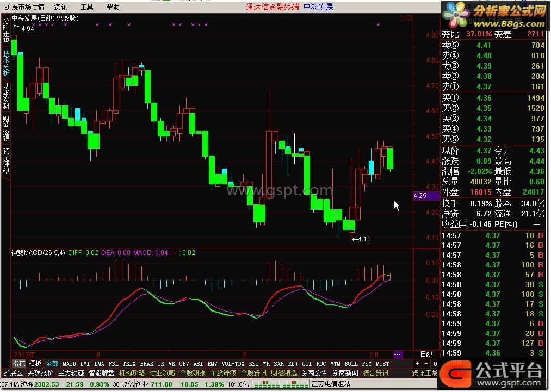Switch indicator to BOLL
Image resolution: width=551 pixels, height=392 pixels.
click(351, 364)
